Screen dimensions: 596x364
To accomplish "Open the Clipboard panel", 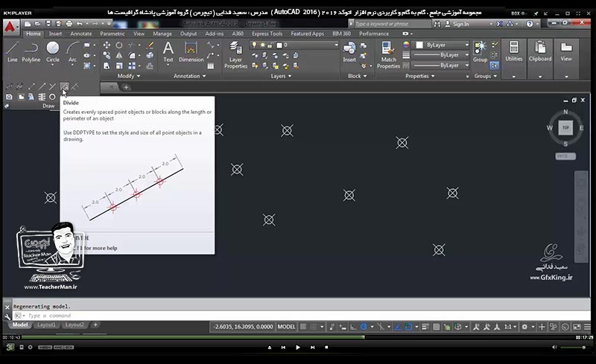I will 539,59.
